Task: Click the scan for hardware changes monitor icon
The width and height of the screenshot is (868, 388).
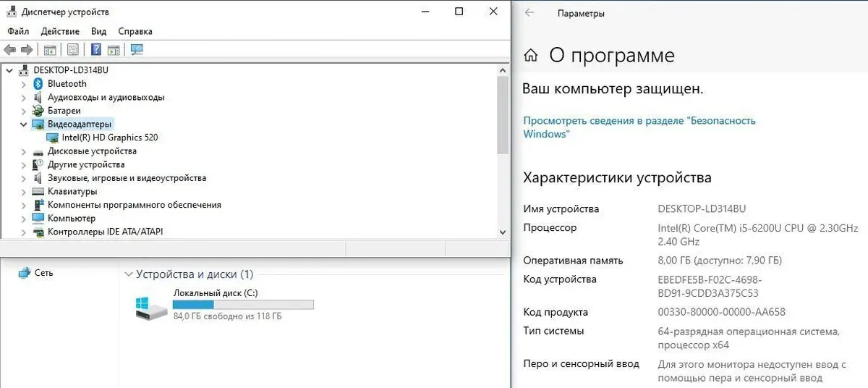Action: tap(137, 50)
